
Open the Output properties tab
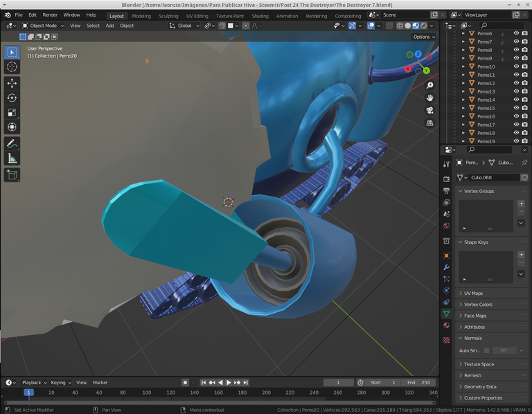click(x=447, y=190)
